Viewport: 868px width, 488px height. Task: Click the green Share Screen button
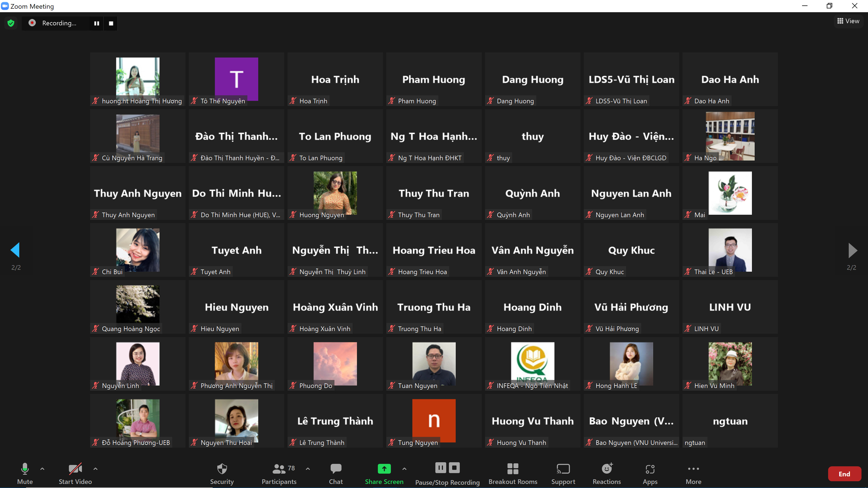coord(384,473)
